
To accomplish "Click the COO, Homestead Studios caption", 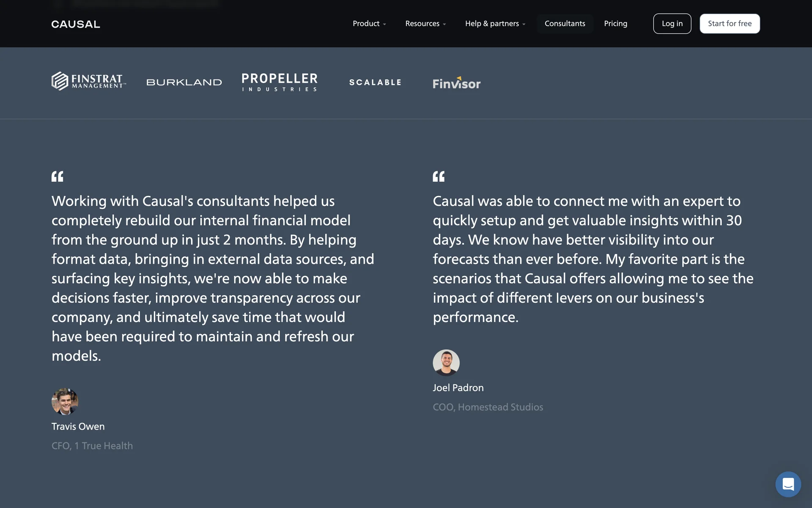I will 488,407.
